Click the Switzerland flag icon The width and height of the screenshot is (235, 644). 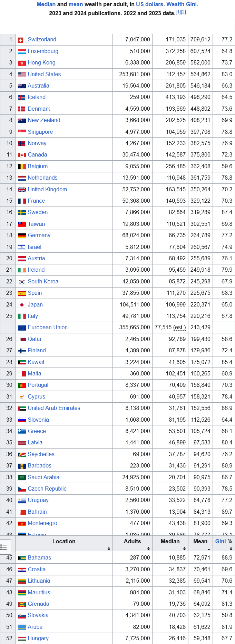pos(20,40)
